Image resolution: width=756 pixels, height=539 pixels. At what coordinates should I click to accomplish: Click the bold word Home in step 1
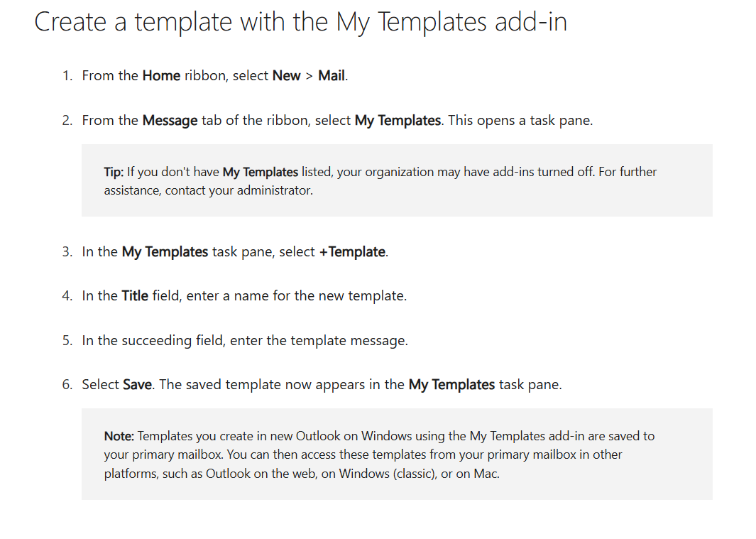pyautogui.click(x=161, y=76)
